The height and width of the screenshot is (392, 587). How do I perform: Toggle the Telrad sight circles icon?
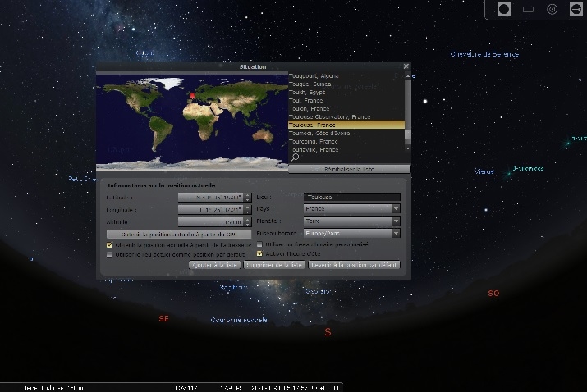tap(553, 9)
